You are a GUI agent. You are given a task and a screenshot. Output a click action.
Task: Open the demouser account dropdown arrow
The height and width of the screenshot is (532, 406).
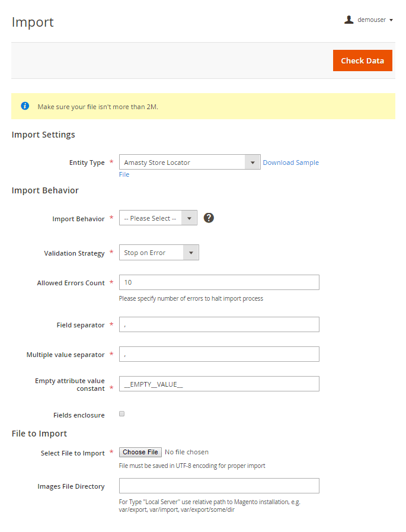click(x=391, y=20)
